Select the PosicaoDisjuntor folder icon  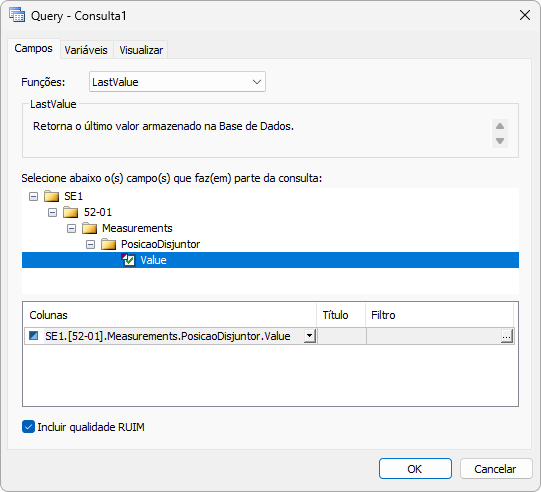point(109,244)
